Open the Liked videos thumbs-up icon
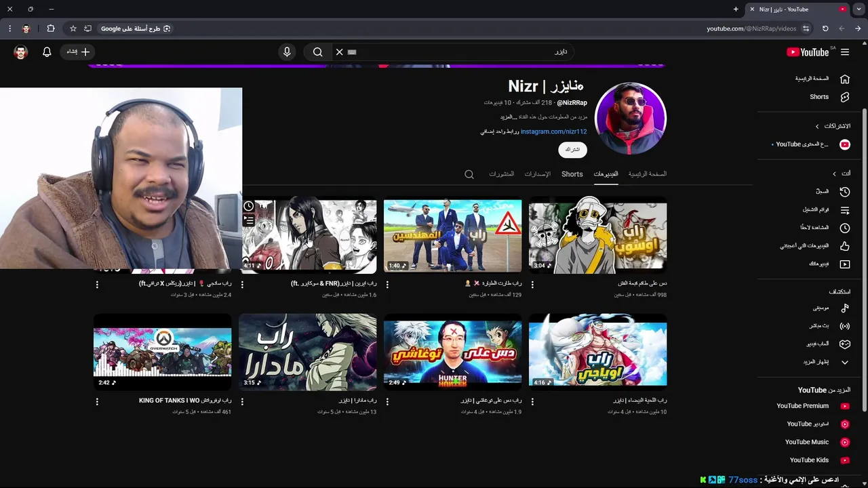Image resolution: width=868 pixels, height=488 pixels. pyautogui.click(x=845, y=246)
